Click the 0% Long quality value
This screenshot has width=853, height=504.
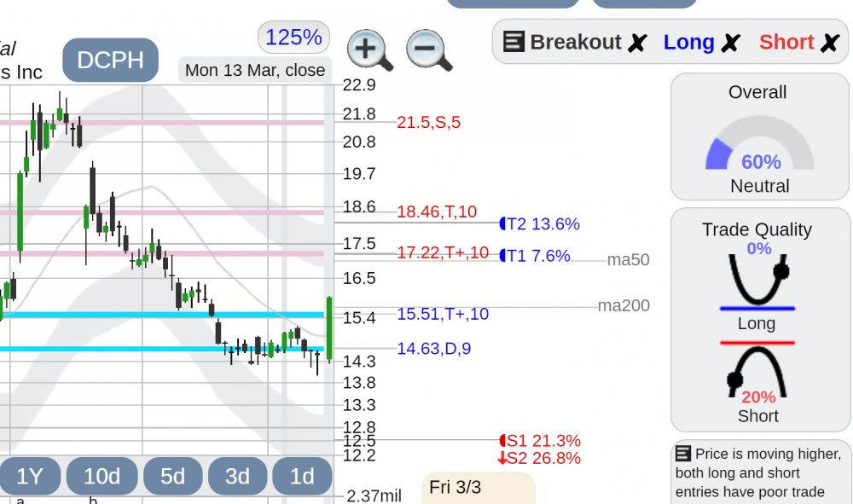(x=759, y=248)
